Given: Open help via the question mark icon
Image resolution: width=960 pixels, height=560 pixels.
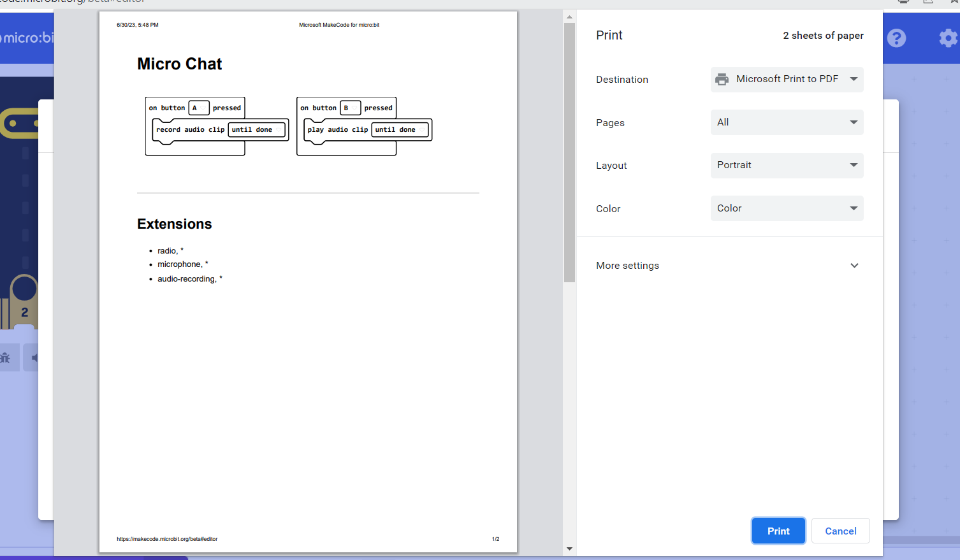Looking at the screenshot, I should click(896, 38).
